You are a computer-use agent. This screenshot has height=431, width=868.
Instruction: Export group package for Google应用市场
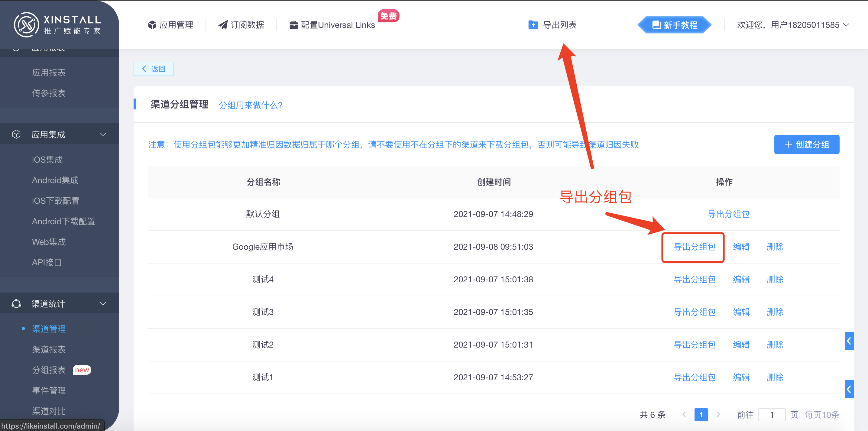coord(695,247)
